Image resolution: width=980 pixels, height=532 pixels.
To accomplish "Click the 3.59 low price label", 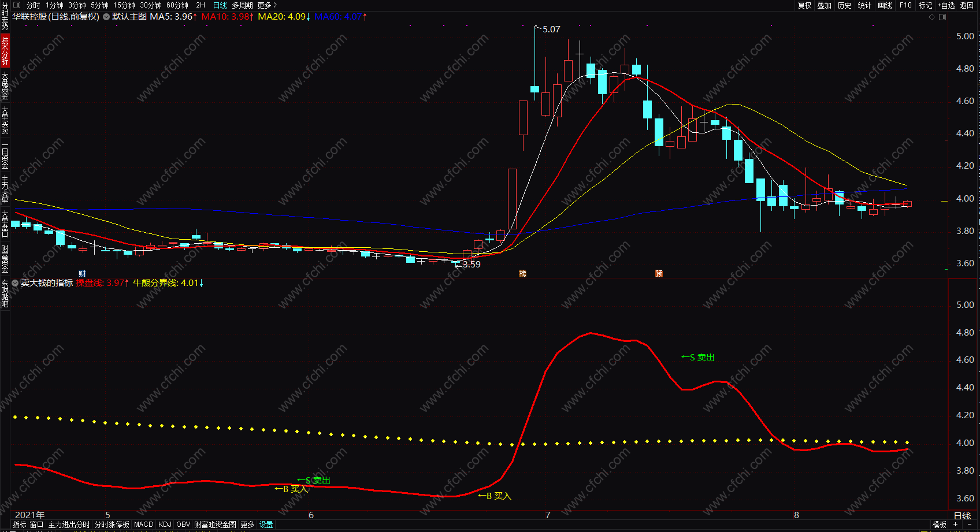I will 472,265.
